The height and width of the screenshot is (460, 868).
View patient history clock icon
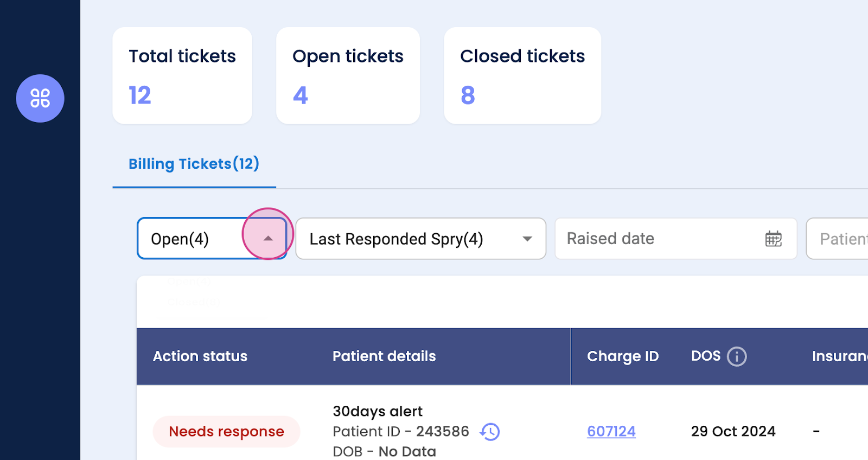point(490,432)
